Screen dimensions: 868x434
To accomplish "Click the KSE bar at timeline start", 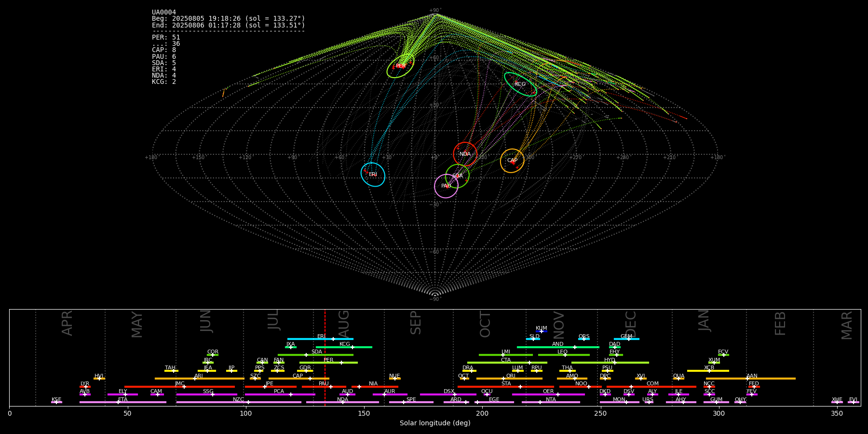I will (56, 402).
